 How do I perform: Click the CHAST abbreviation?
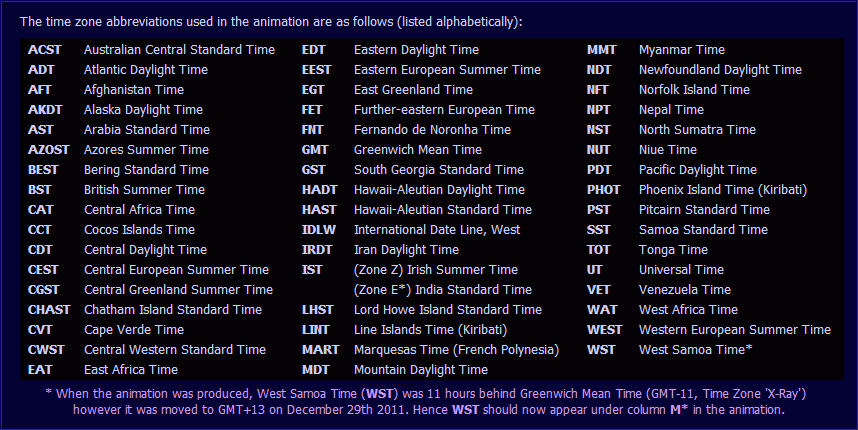[49, 310]
